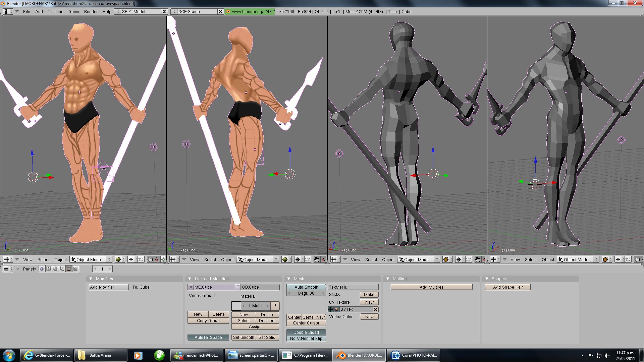This screenshot has height=362, width=644.
Task: Open the Render menu
Action: click(x=91, y=11)
